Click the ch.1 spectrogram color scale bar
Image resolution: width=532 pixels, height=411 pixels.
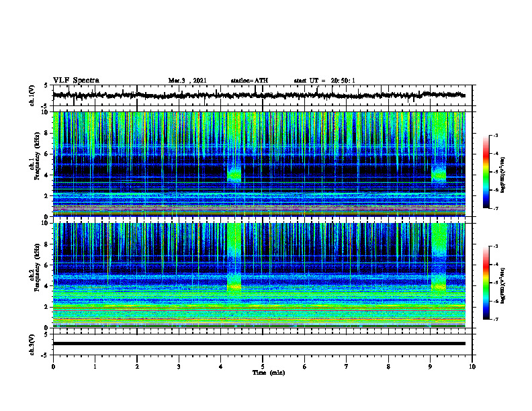click(486, 172)
